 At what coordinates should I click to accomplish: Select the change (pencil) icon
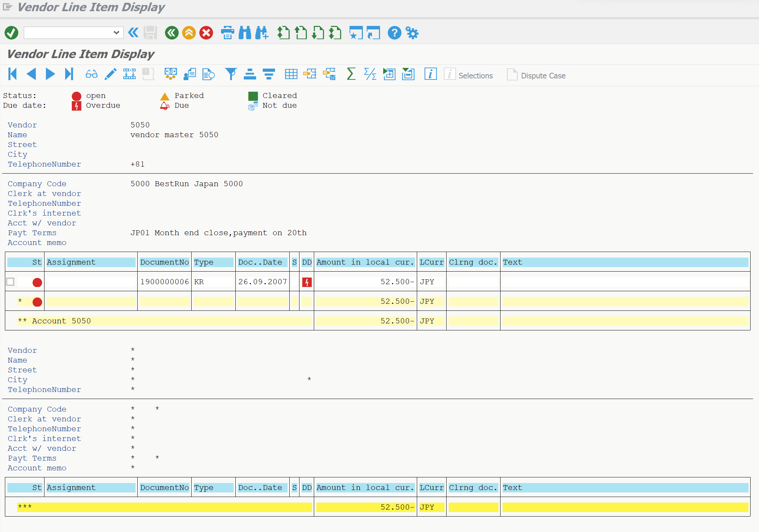point(110,74)
